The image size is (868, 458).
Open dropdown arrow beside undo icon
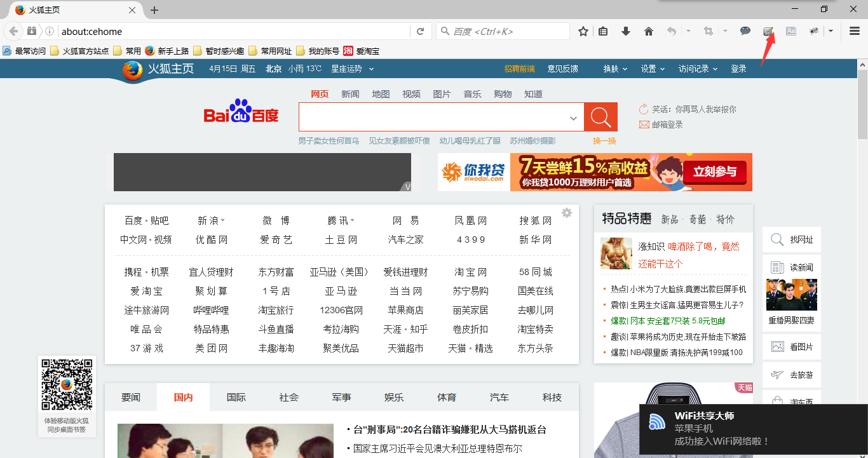(x=689, y=31)
